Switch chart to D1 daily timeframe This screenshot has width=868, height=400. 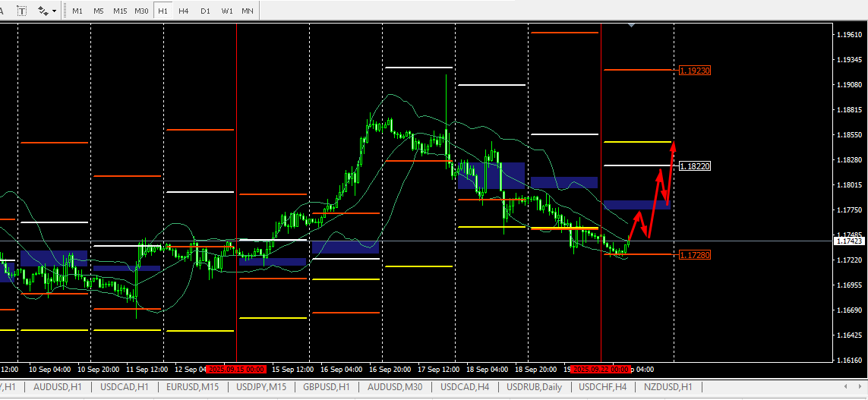click(x=205, y=11)
